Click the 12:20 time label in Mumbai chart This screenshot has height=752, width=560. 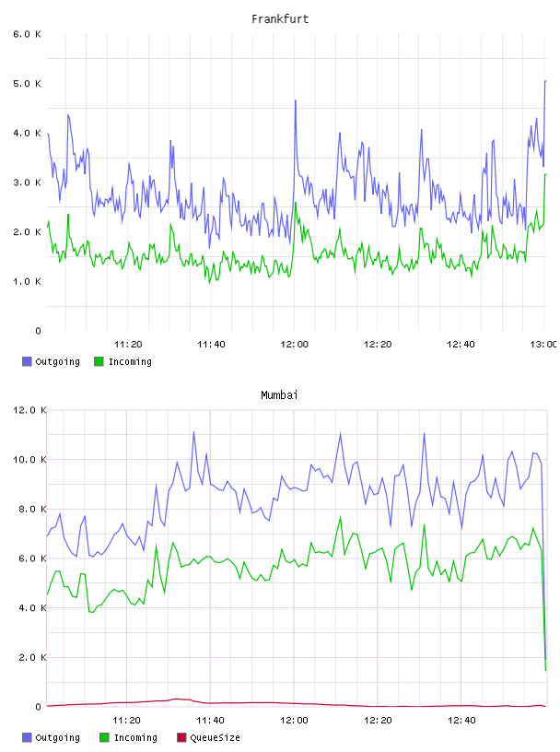[378, 721]
